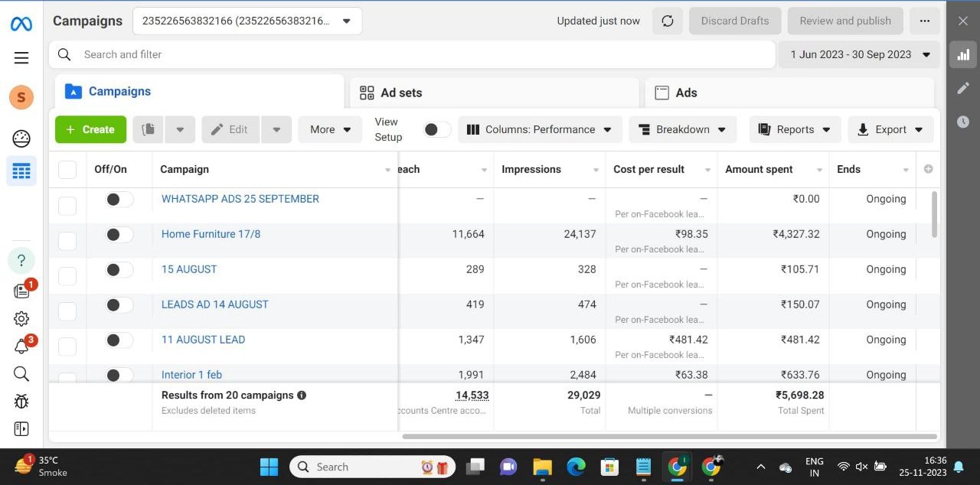This screenshot has height=485, width=980.
Task: Open Account Overview from the sidebar
Action: pyautogui.click(x=21, y=138)
